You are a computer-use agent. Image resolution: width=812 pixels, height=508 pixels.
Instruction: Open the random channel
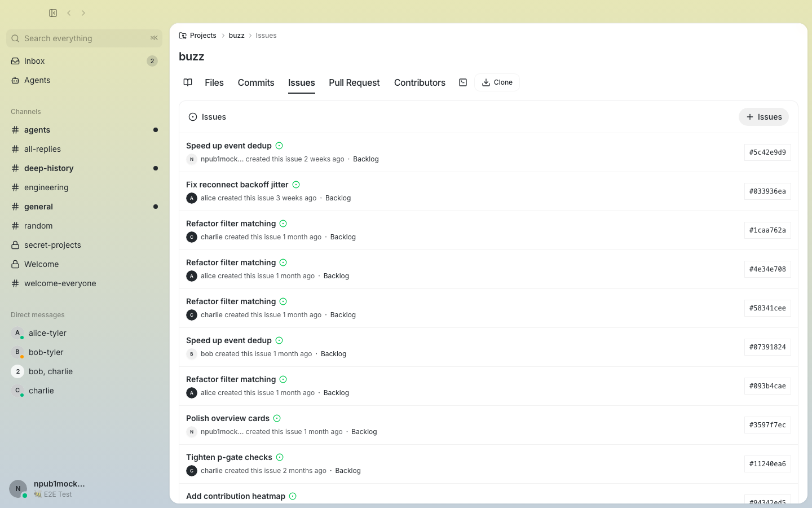[84, 226]
